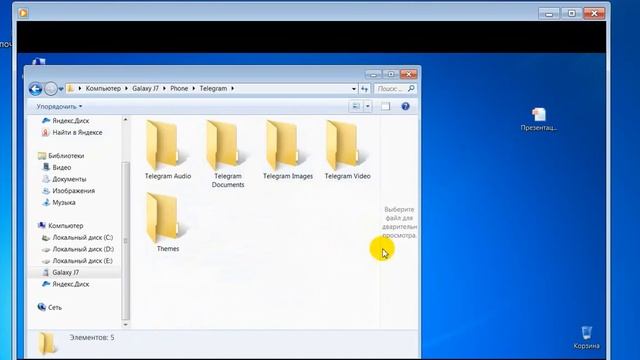The image size is (640, 360).
Task: Open the Telegram Video folder
Action: pyautogui.click(x=347, y=150)
